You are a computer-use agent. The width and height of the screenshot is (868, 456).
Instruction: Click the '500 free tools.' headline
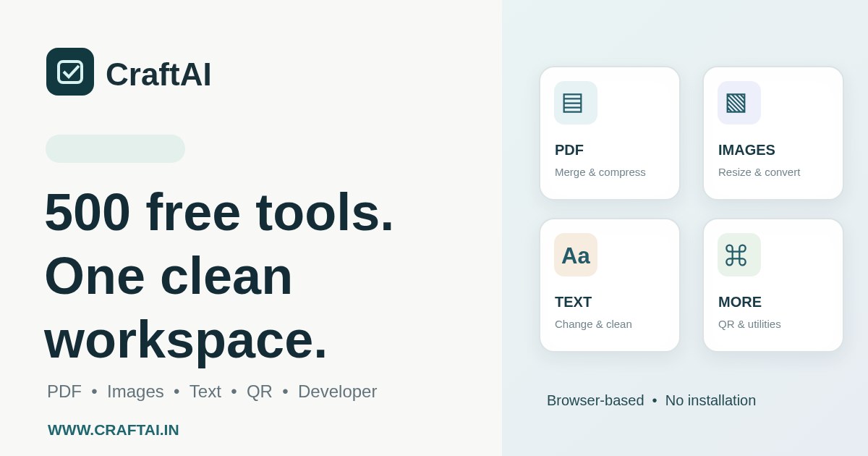(219, 212)
